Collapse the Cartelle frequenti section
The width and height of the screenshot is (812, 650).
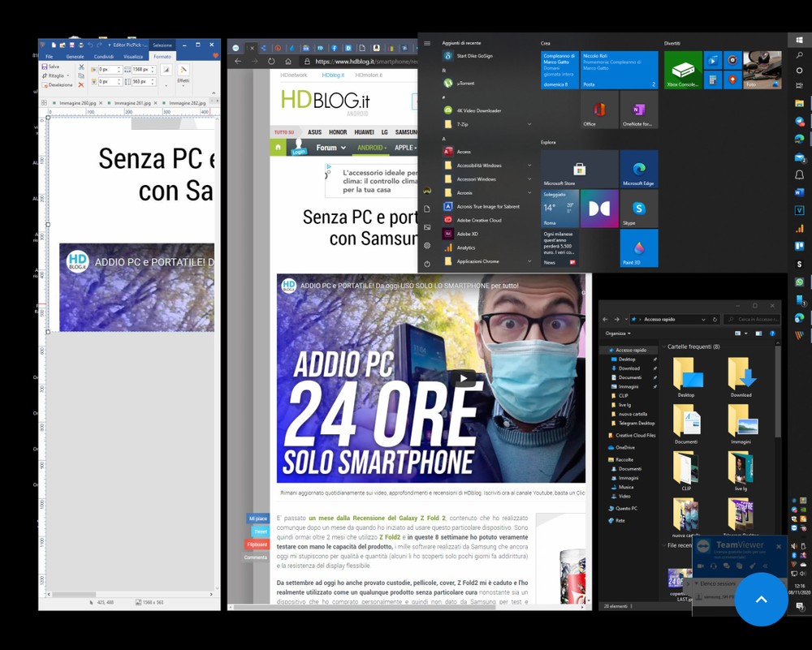pos(663,347)
